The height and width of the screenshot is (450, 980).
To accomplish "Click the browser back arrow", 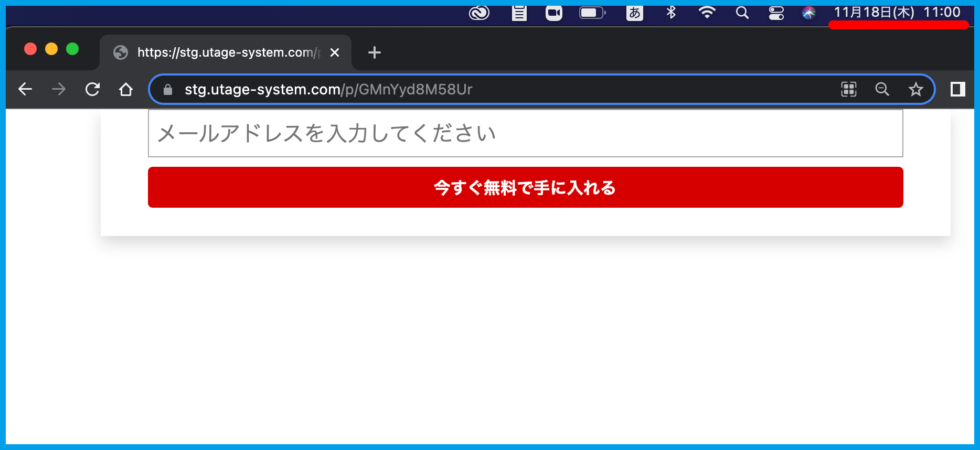I will click(x=25, y=89).
